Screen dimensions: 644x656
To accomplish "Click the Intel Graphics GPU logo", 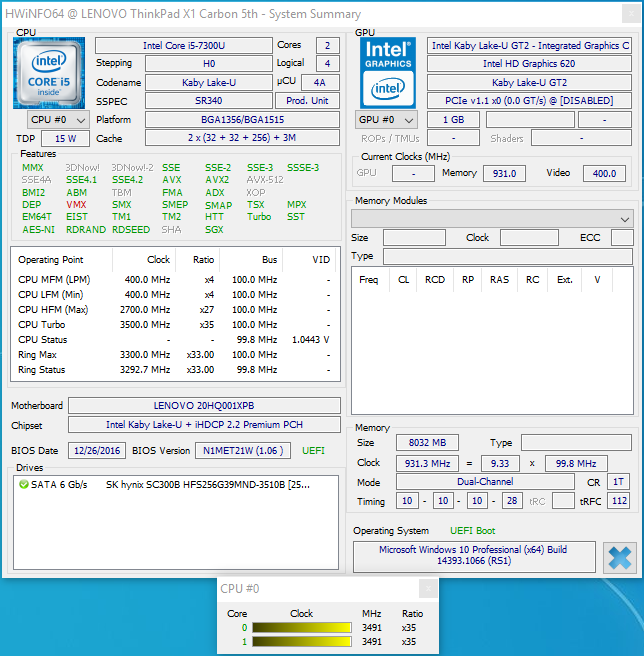I will pyautogui.click(x=388, y=73).
